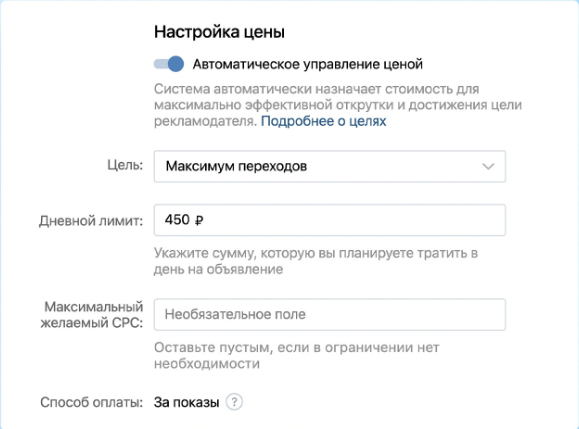579x429 pixels.
Task: Click into the daily limit field showing 450 ₽
Action: pyautogui.click(x=330, y=220)
